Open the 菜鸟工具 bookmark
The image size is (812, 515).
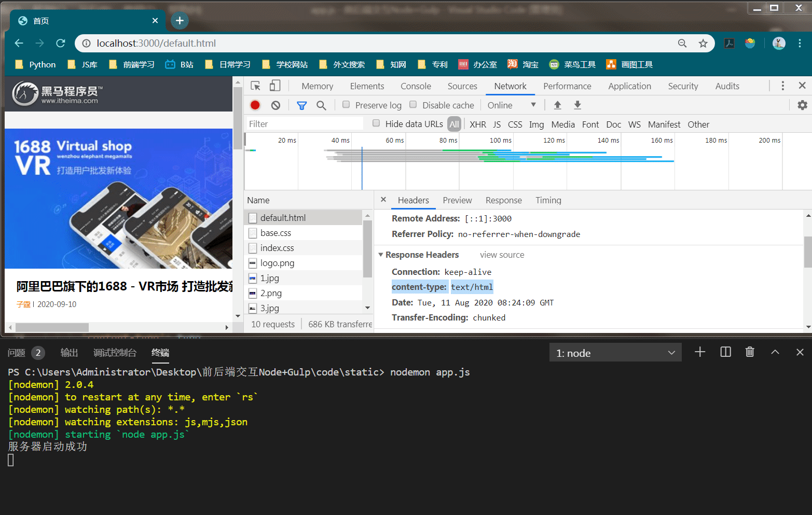tap(572, 64)
